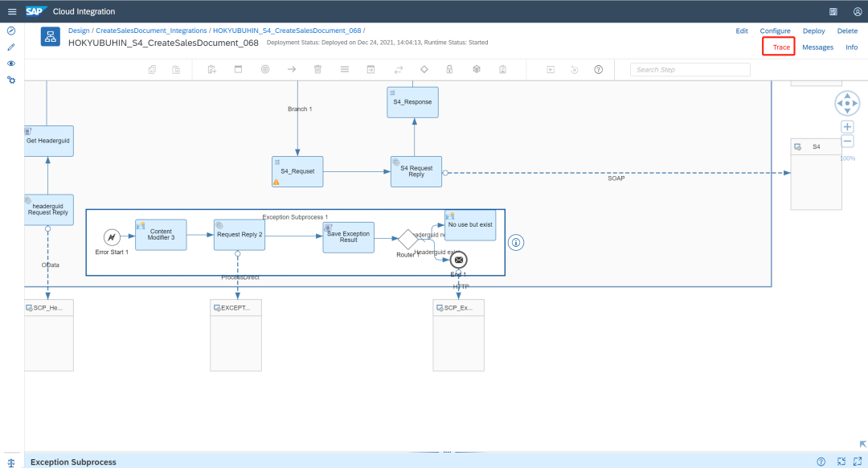Viewport: 868px width, 468px height.
Task: Open the Design pencil page
Action: 11,47
